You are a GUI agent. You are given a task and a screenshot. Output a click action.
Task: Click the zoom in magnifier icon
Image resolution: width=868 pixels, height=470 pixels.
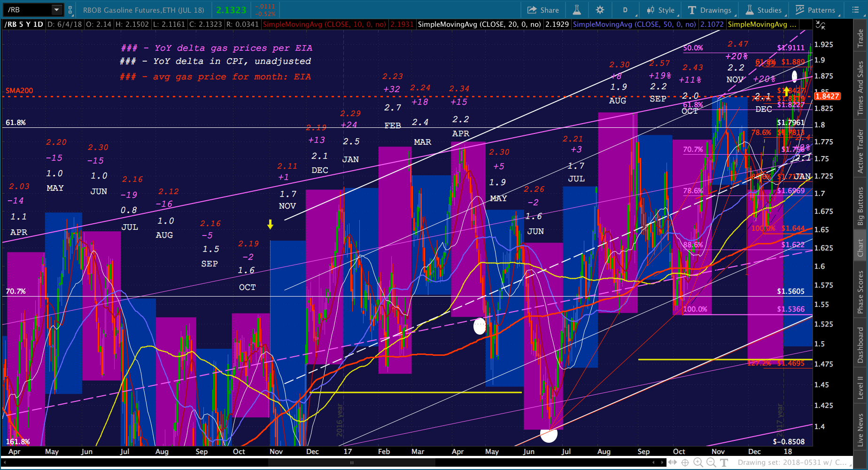[x=698, y=463]
